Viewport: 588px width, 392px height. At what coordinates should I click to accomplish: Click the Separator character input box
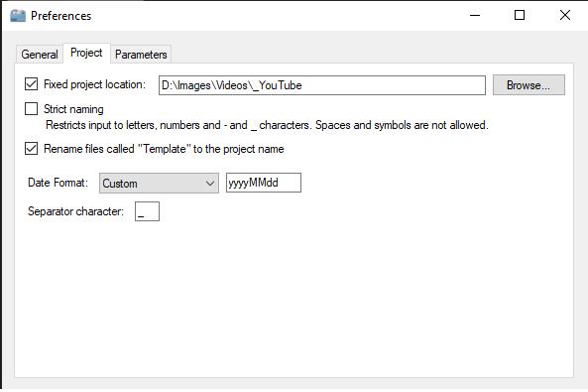point(147,211)
